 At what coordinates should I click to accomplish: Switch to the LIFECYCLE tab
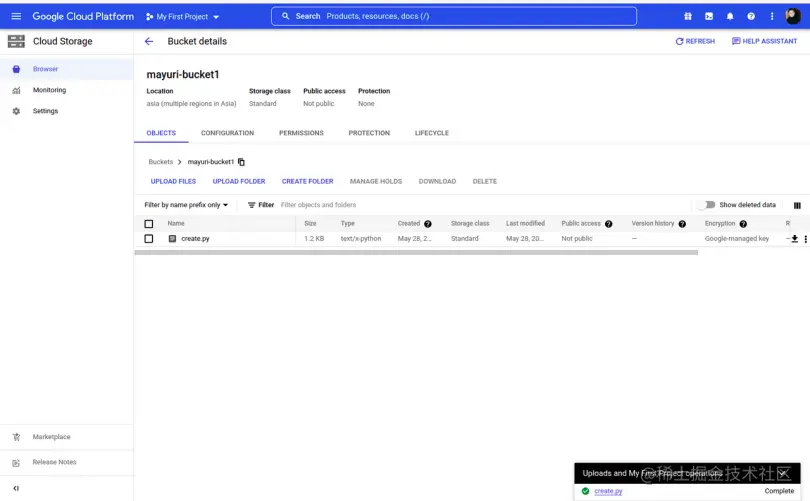click(432, 133)
